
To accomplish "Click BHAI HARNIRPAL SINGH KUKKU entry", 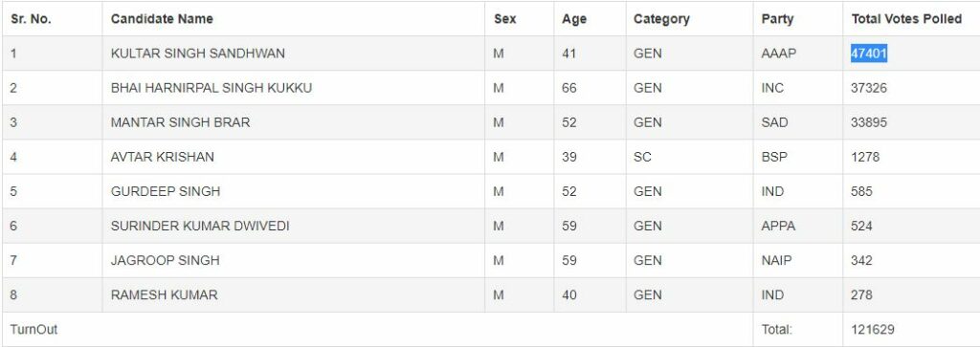I will 212,88.
